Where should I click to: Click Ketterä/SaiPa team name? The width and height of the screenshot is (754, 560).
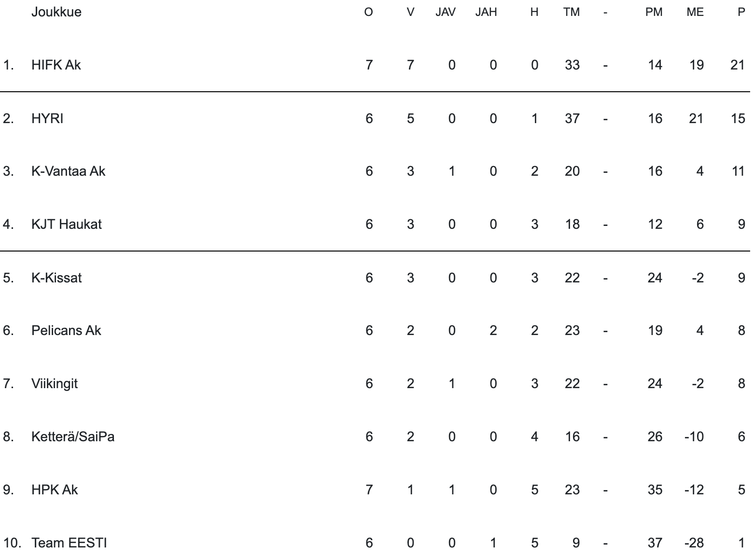tap(73, 437)
